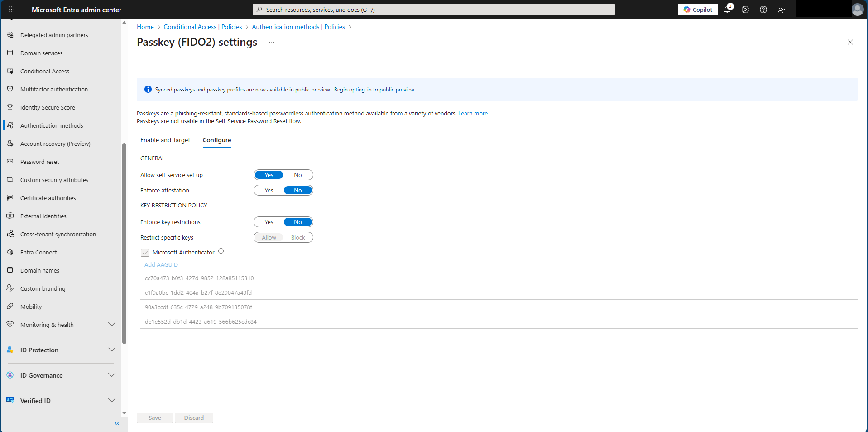Screen dimensions: 868x432
Task: Expand the ID Governance section
Action: (112, 375)
